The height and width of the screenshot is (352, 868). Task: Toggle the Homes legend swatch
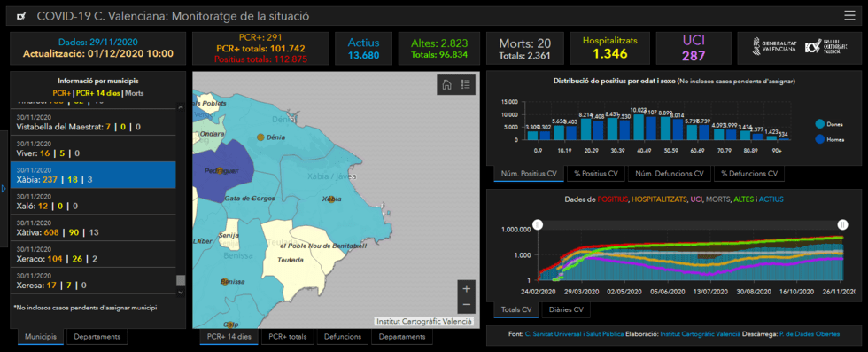pos(820,139)
